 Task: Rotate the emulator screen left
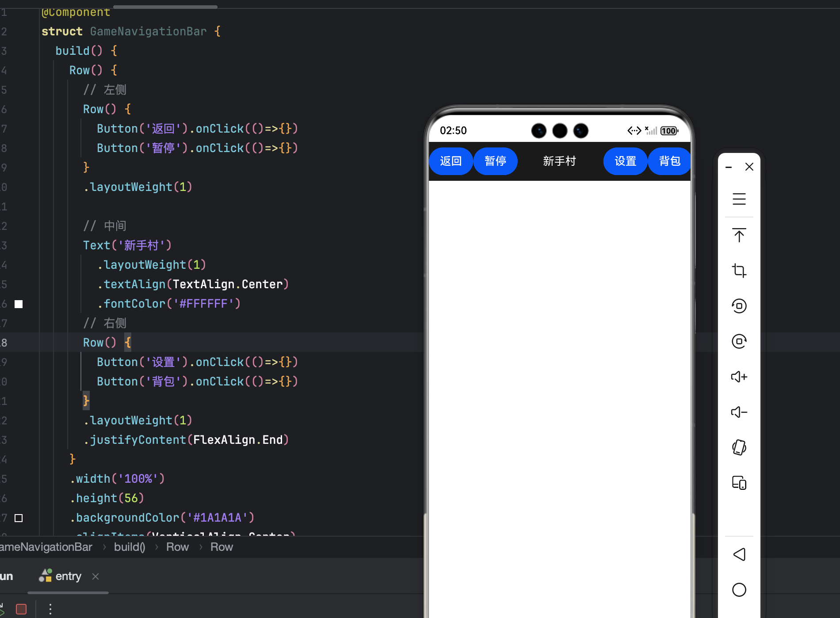pos(739,305)
